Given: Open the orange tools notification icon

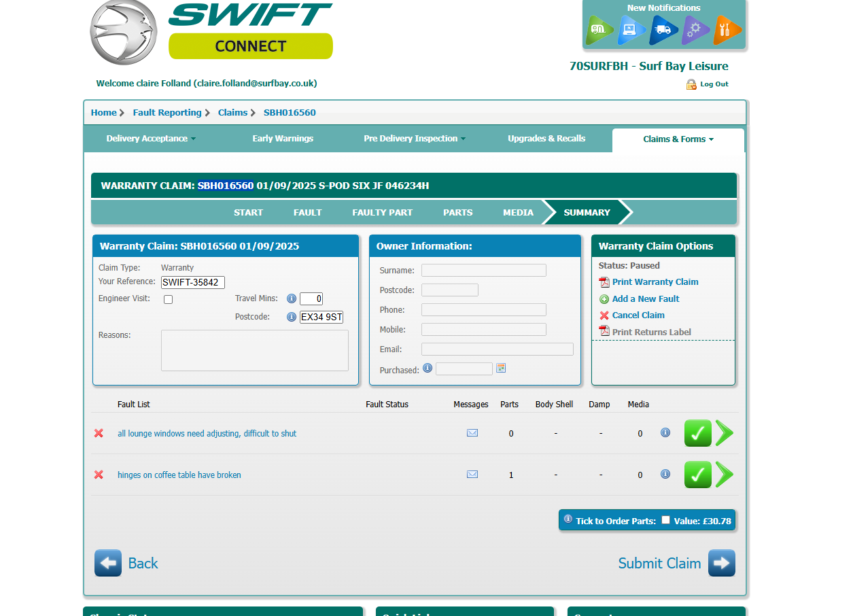Looking at the screenshot, I should (x=727, y=30).
